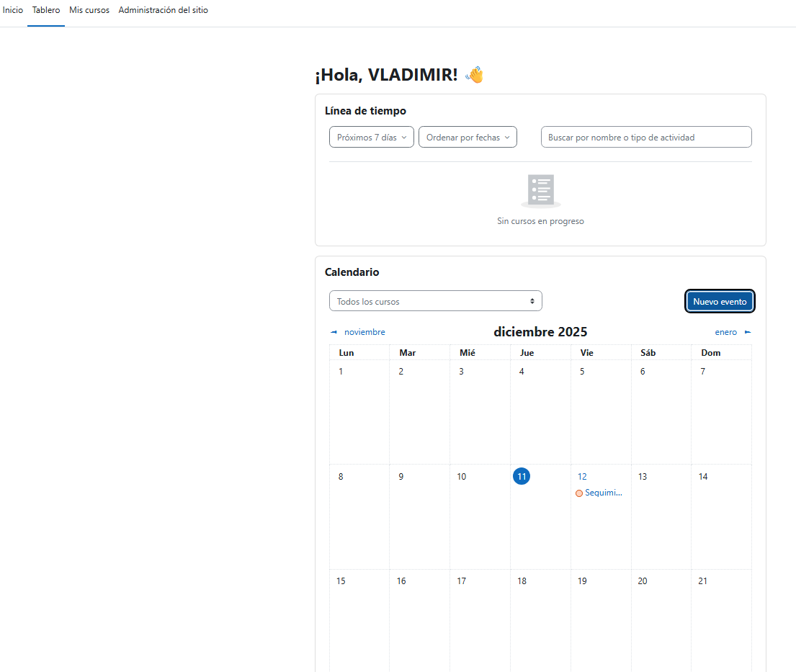The width and height of the screenshot is (796, 672).
Task: Expand the Ordenar por fechas dropdown
Action: pos(468,138)
